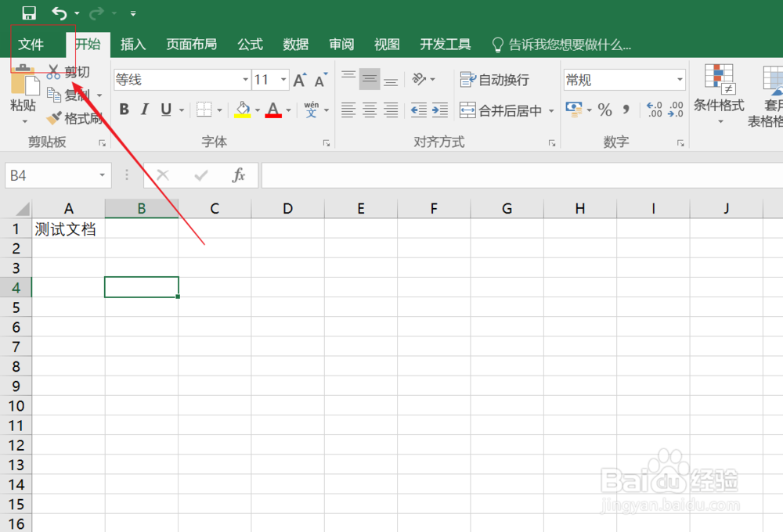Apply yellow fill color bucket
Screen dimensions: 783x532
click(x=243, y=110)
